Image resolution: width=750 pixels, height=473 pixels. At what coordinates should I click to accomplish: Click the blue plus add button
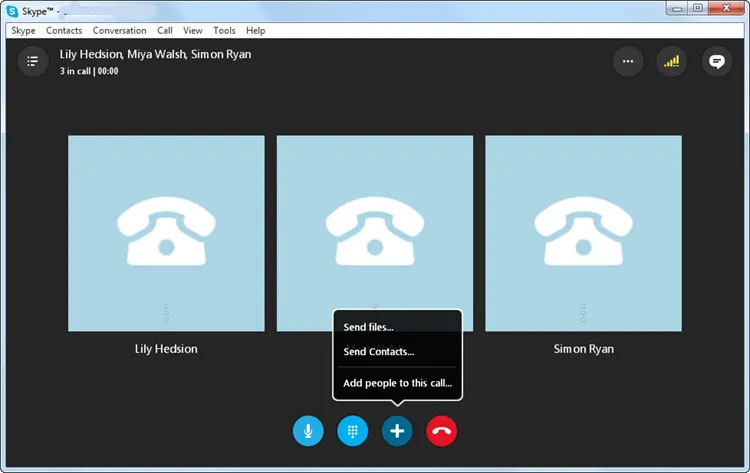[397, 430]
